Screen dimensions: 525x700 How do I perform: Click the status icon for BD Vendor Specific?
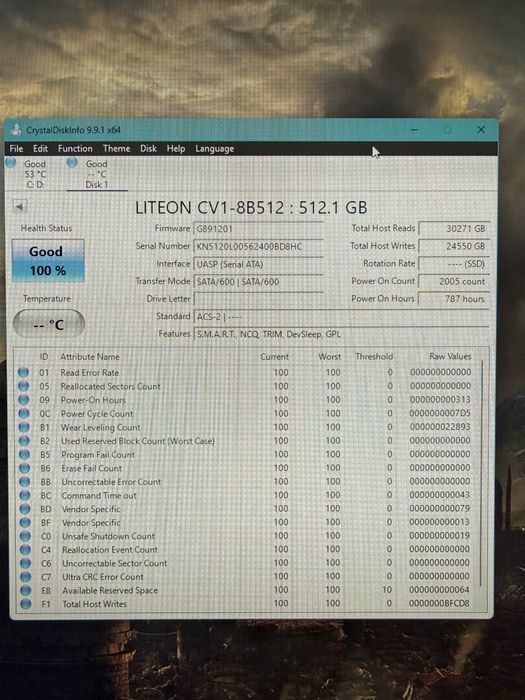[25, 509]
